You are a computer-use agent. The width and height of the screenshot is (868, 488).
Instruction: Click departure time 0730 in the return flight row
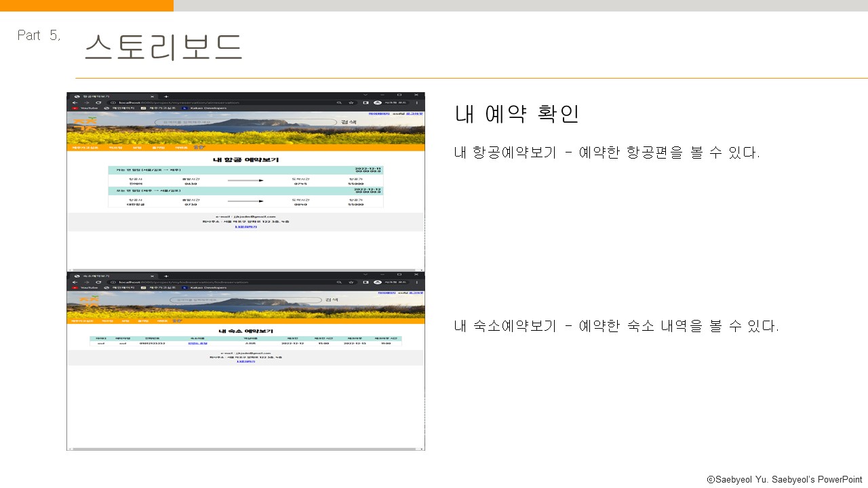coord(191,204)
